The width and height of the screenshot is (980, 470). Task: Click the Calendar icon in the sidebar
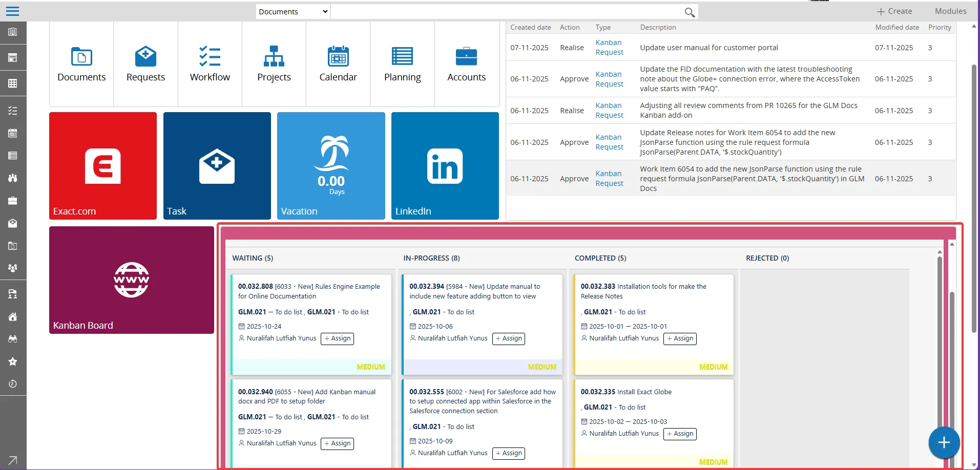pyautogui.click(x=13, y=133)
